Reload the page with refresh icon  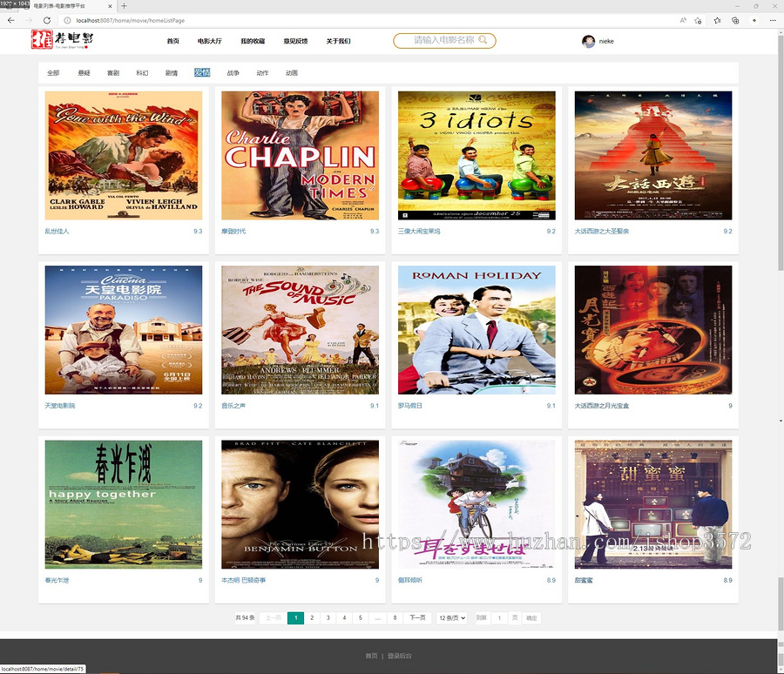point(46,21)
